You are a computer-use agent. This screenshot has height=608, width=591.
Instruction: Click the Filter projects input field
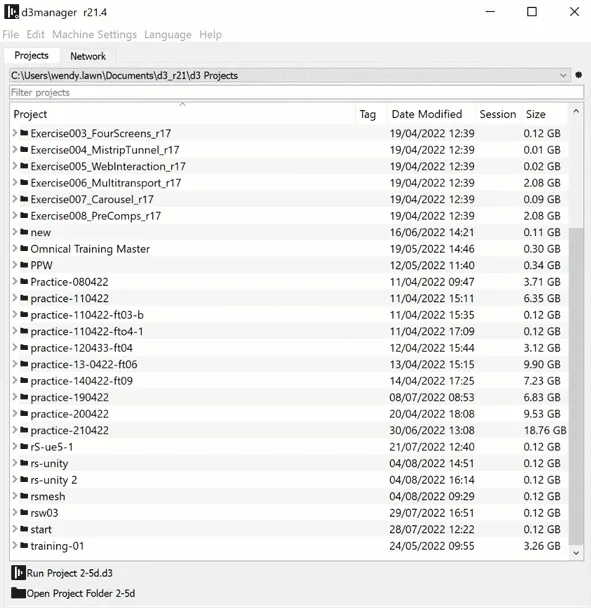pos(296,92)
